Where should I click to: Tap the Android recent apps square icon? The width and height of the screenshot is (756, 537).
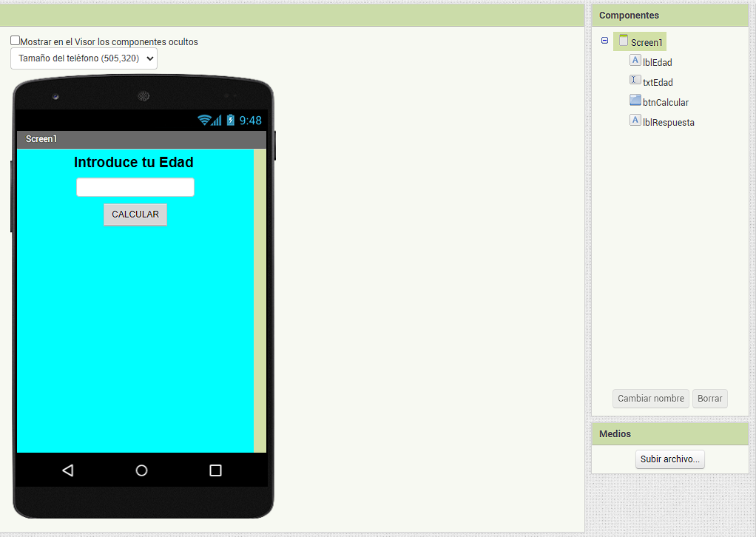[215, 470]
